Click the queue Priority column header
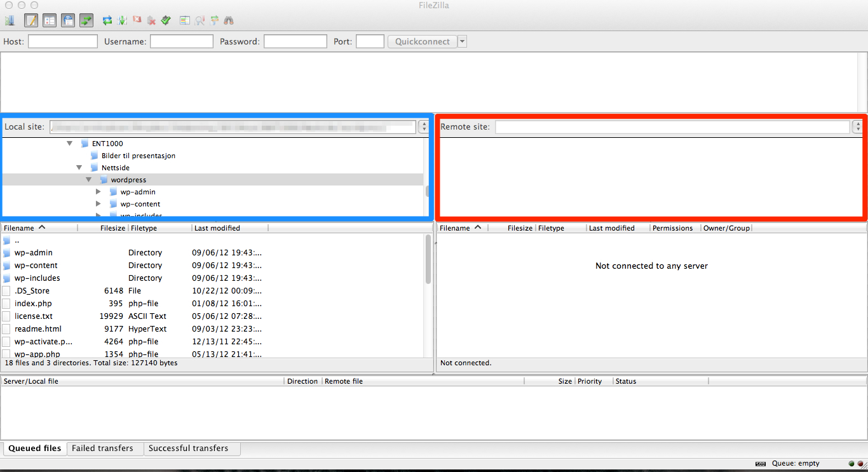 [x=593, y=381]
